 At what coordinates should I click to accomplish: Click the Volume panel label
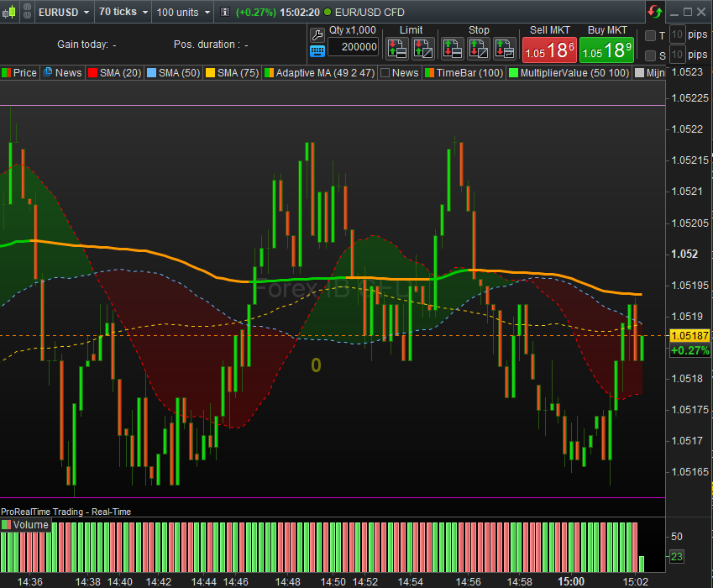[30, 525]
